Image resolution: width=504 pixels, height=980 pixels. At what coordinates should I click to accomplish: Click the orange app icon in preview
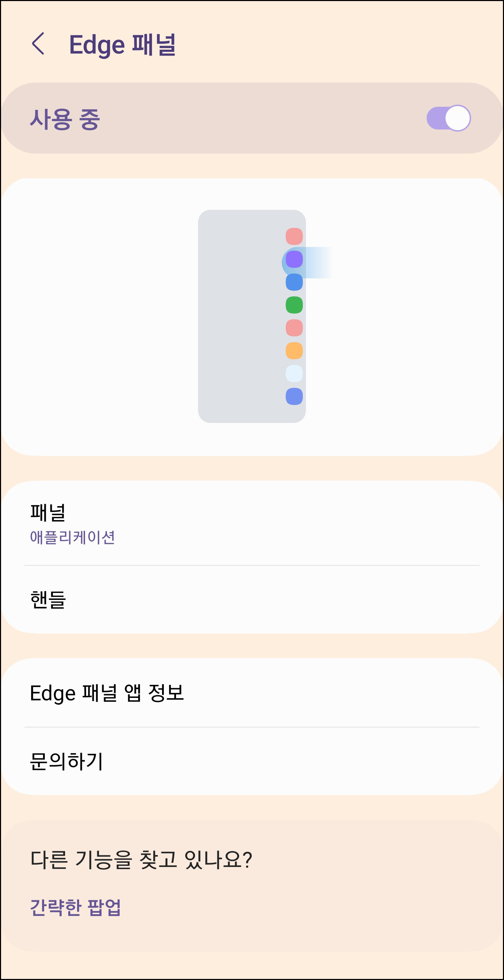coord(294,350)
